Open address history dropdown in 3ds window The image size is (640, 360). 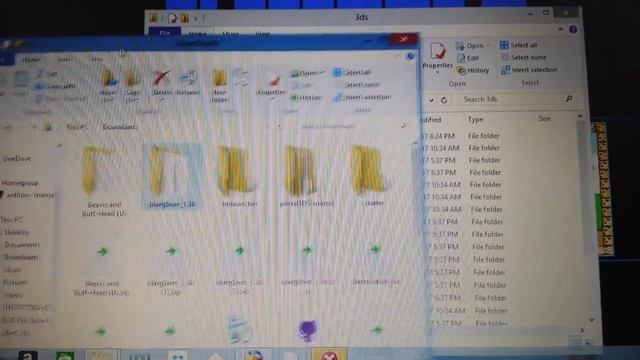[431, 100]
